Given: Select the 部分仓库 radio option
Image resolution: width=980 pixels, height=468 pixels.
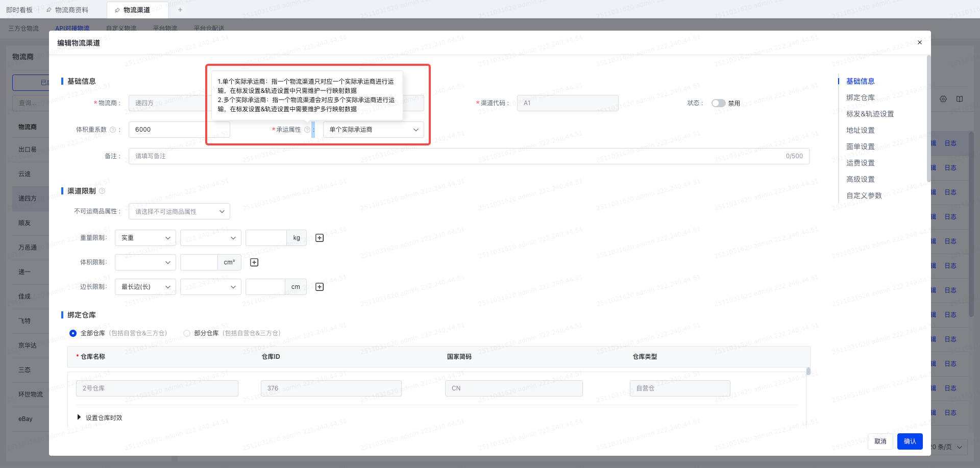Looking at the screenshot, I should (x=187, y=333).
